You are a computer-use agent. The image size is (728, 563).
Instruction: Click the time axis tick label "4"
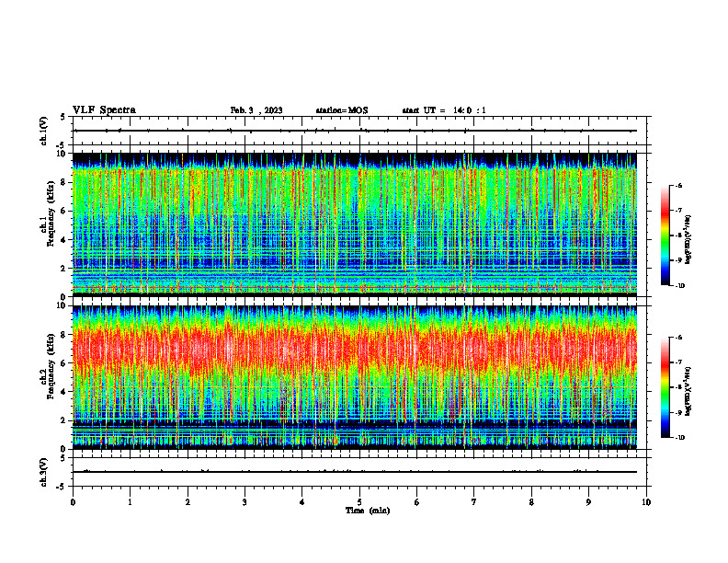pyautogui.click(x=302, y=502)
